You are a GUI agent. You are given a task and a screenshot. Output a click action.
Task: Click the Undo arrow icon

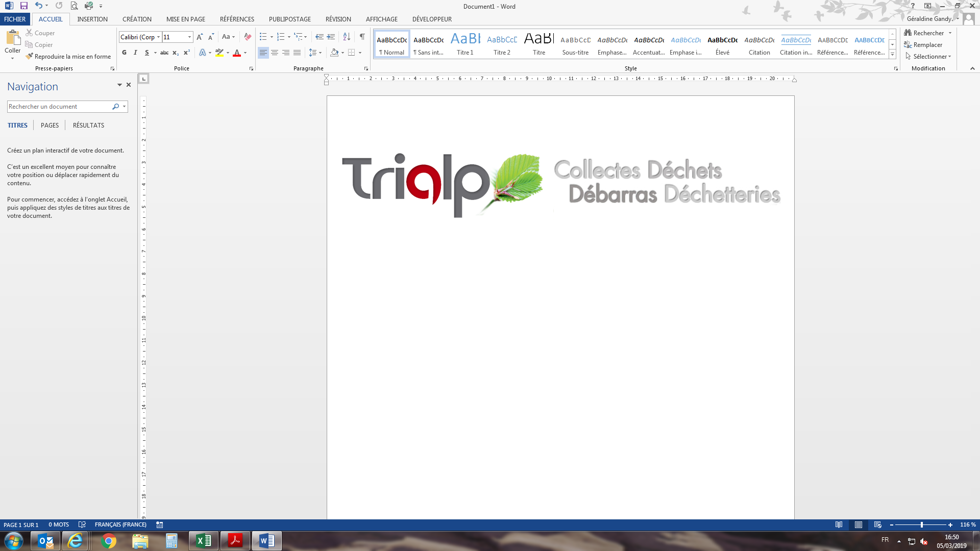tap(38, 6)
